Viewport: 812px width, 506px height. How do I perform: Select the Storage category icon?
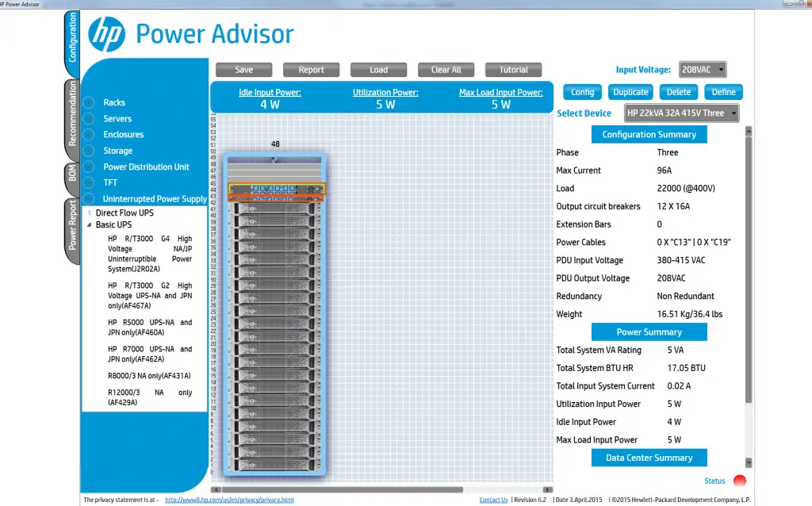click(x=90, y=151)
